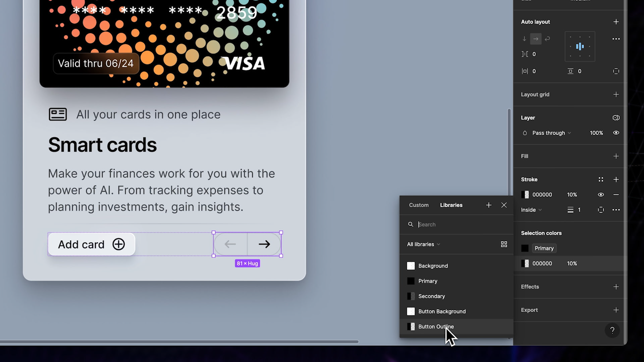The height and width of the screenshot is (362, 644).
Task: Remove the black stroke with minus icon
Action: (616, 194)
